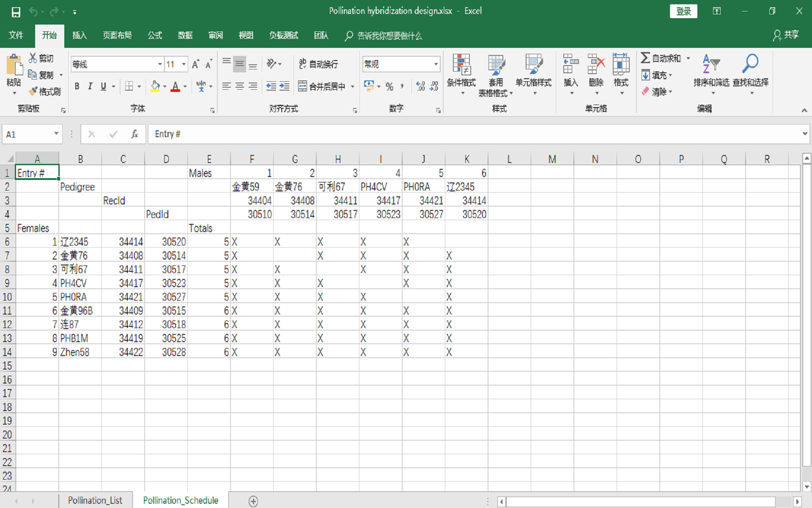The width and height of the screenshot is (812, 508).
Task: Open Cell Styles icon
Action: point(533,64)
